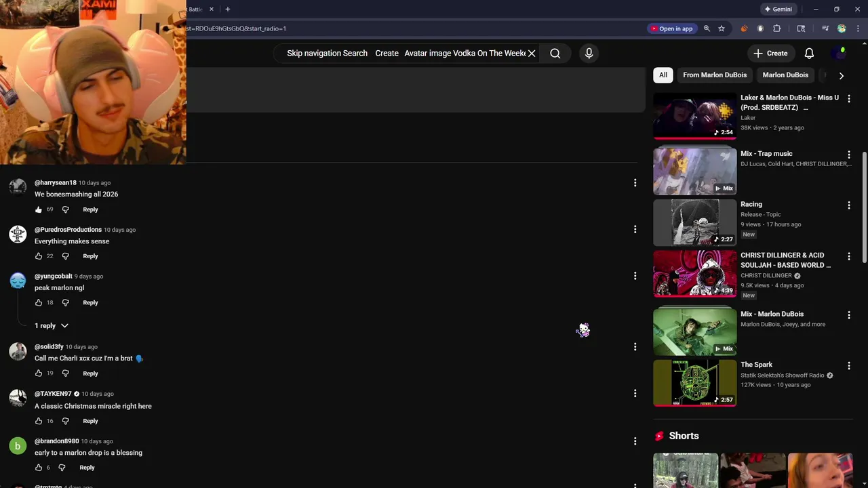Click the address bar URL field
Screen dimensions: 868x488
414,28
